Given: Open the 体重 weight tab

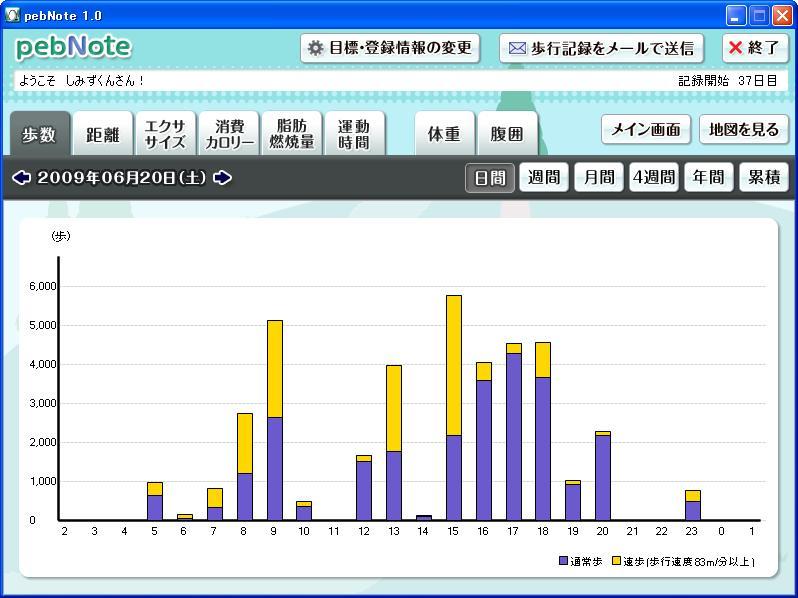Looking at the screenshot, I should pos(444,134).
